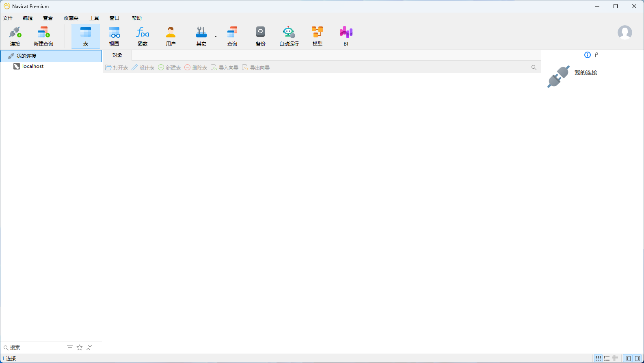The width and height of the screenshot is (644, 363).
Task: Close the Navicat Premium window
Action: [634, 6]
